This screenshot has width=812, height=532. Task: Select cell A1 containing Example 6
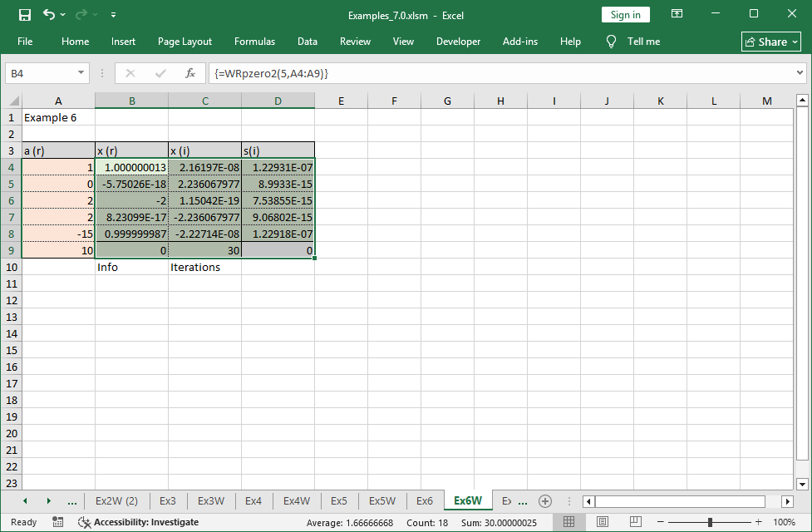pyautogui.click(x=58, y=117)
